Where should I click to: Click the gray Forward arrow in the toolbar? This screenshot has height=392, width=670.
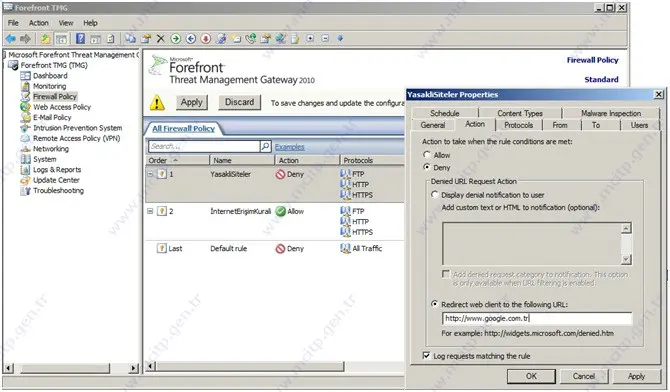point(26,39)
